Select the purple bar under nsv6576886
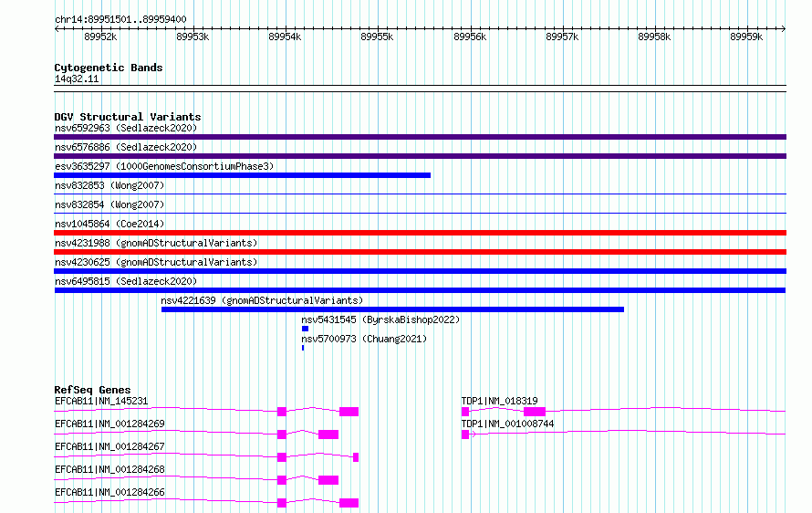This screenshot has height=513, width=812. (420, 156)
